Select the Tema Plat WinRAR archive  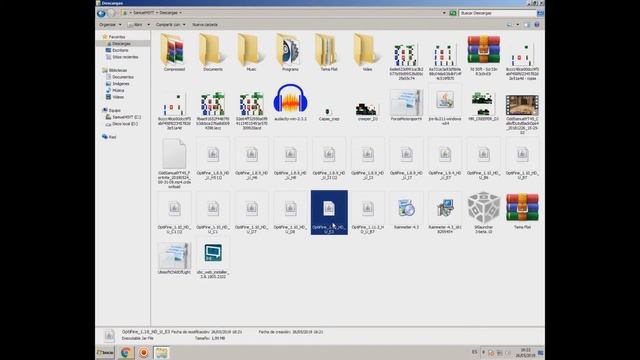click(522, 210)
